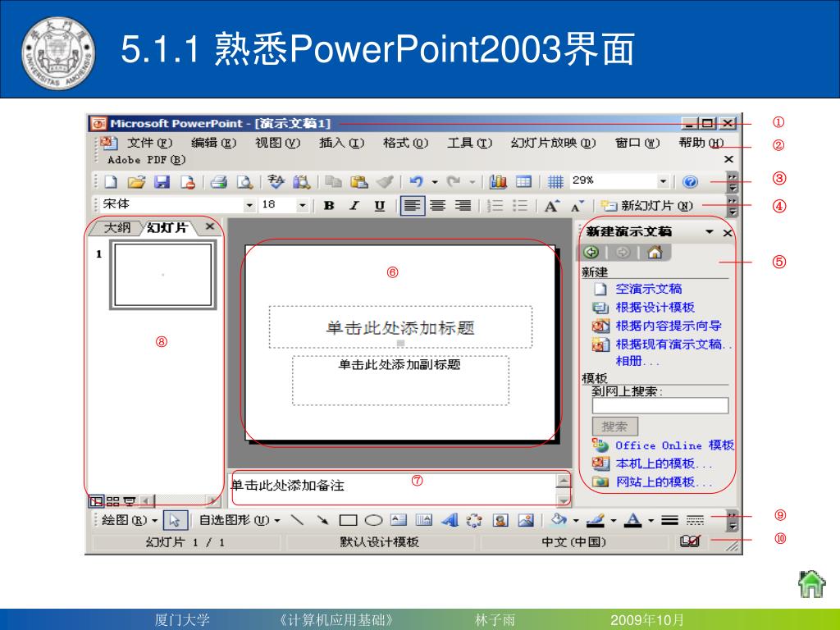Click the task pane Home icon

click(655, 252)
